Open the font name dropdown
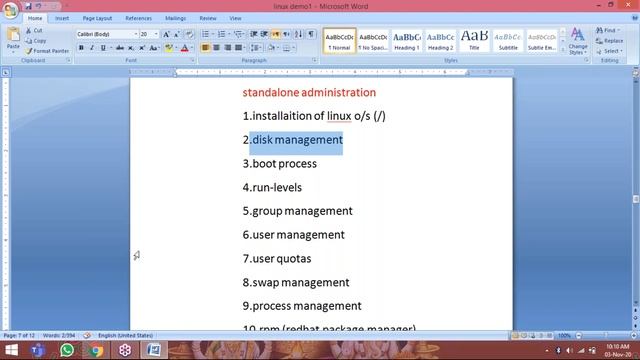This screenshot has height=360, width=640. click(136, 35)
